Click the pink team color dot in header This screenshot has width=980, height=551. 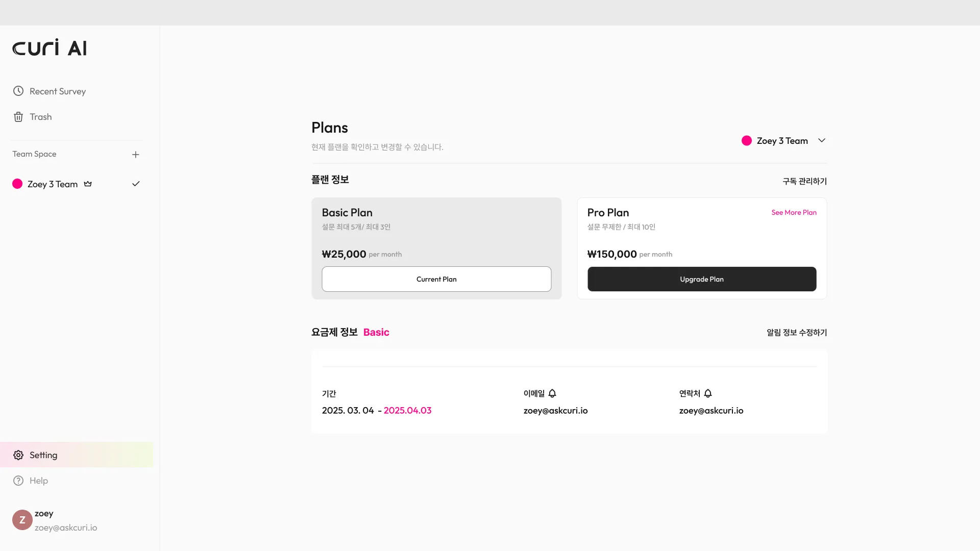pos(747,141)
